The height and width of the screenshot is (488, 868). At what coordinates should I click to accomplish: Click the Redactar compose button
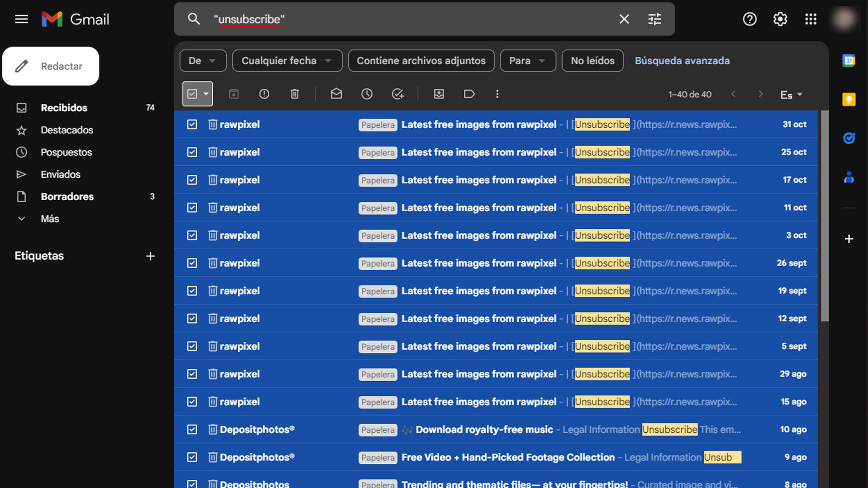pos(51,66)
